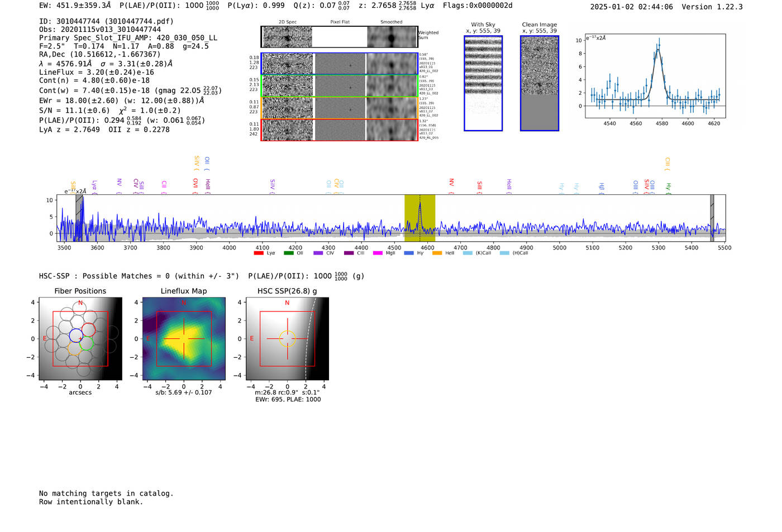Click the blue Hγ legend swatch
Screen dimensions: 782x532
pos(409,253)
